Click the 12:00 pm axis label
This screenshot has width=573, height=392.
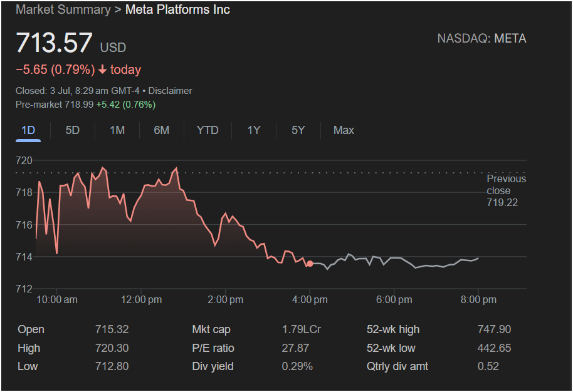(141, 300)
